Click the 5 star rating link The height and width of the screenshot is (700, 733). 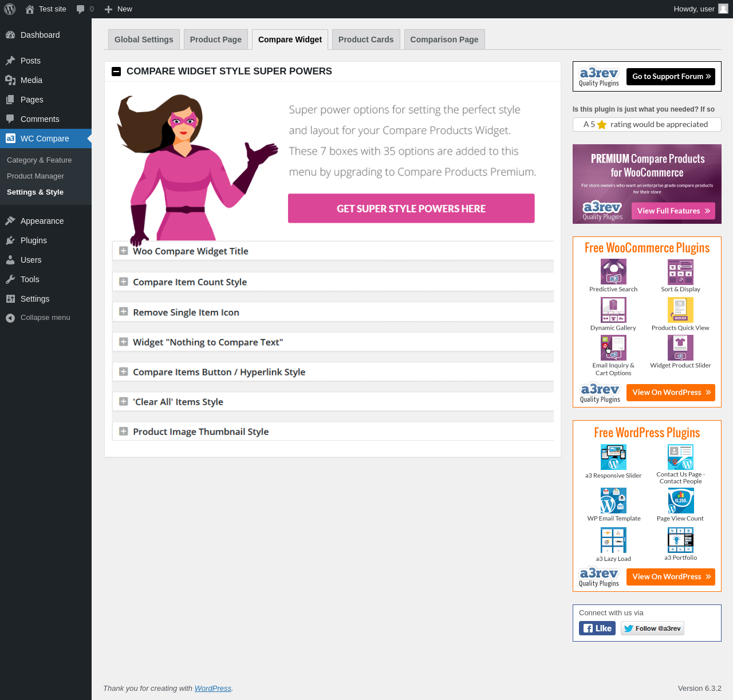[647, 125]
